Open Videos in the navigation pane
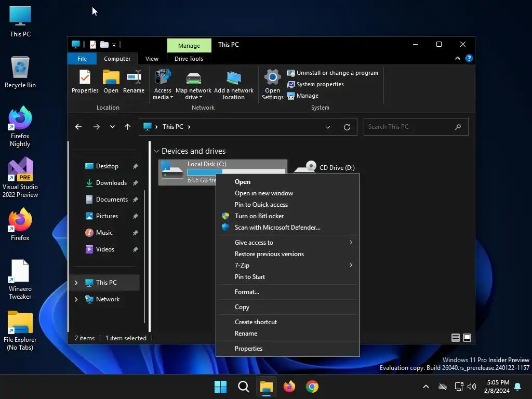 coord(105,249)
